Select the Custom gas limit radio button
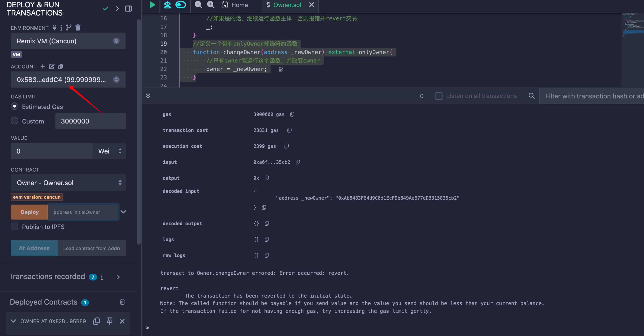644x336 pixels. (15, 121)
